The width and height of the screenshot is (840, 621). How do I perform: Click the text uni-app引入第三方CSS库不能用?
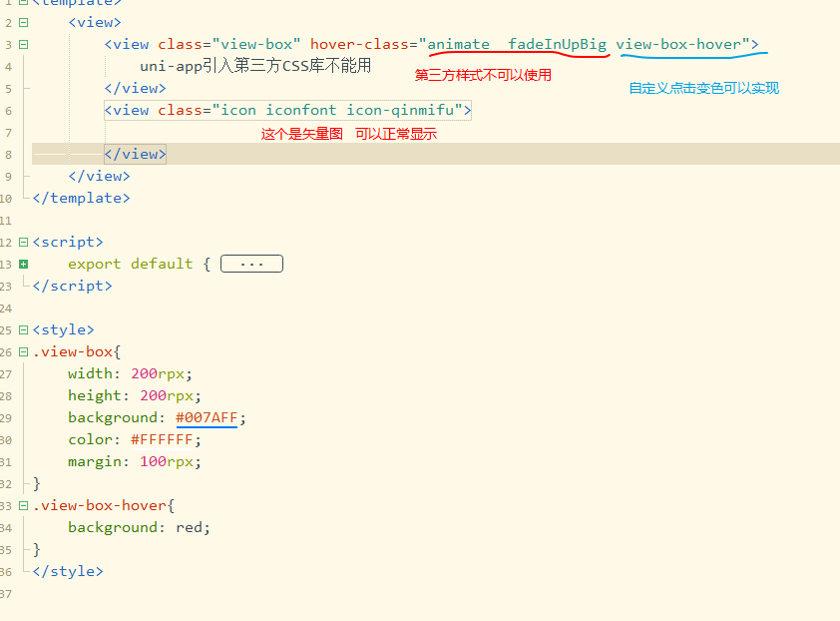click(x=255, y=66)
